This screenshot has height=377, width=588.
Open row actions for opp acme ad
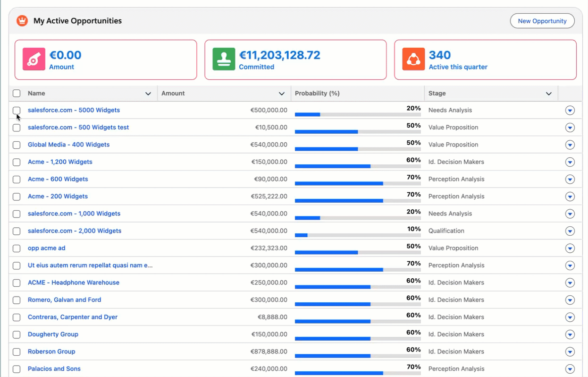(570, 248)
